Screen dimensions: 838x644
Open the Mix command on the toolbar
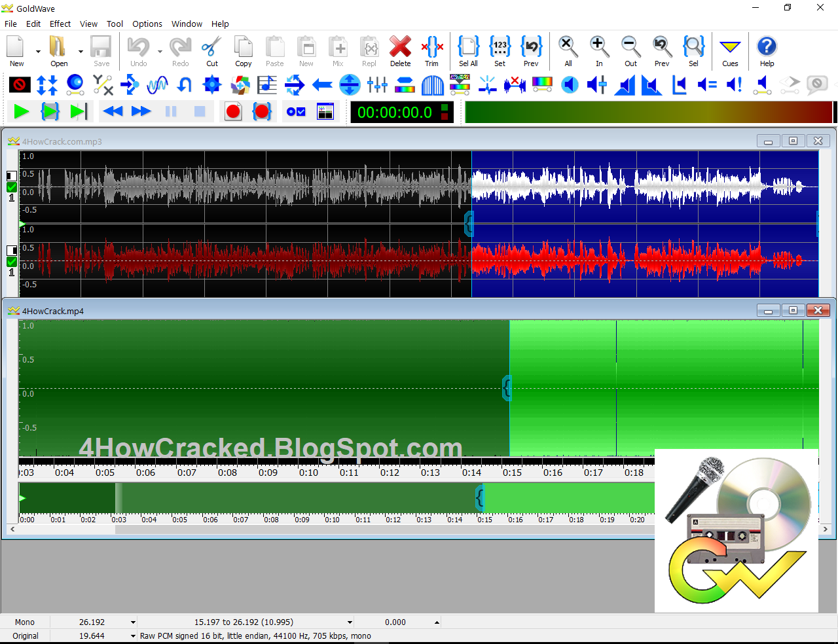point(338,52)
